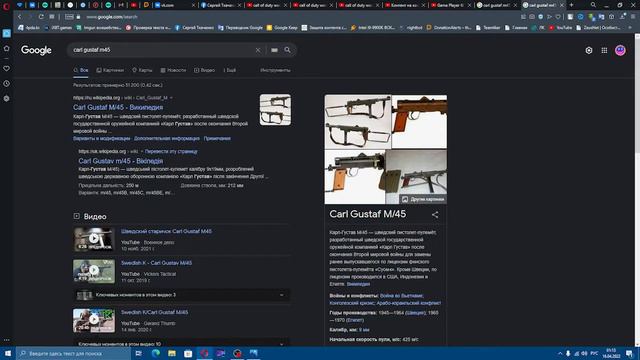Reload the Google search page
The image size is (640, 360).
pyautogui.click(x=41, y=17)
